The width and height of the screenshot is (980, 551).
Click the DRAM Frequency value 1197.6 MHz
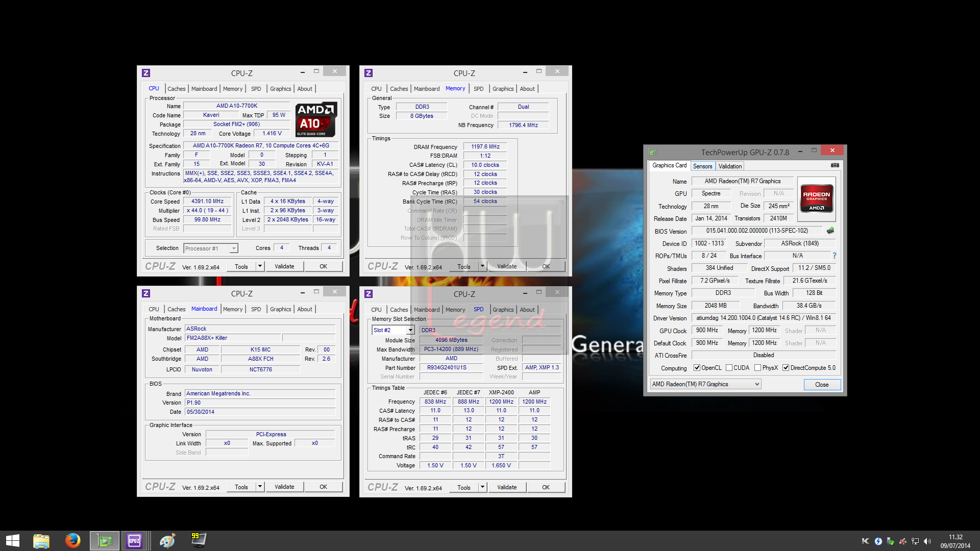485,146
